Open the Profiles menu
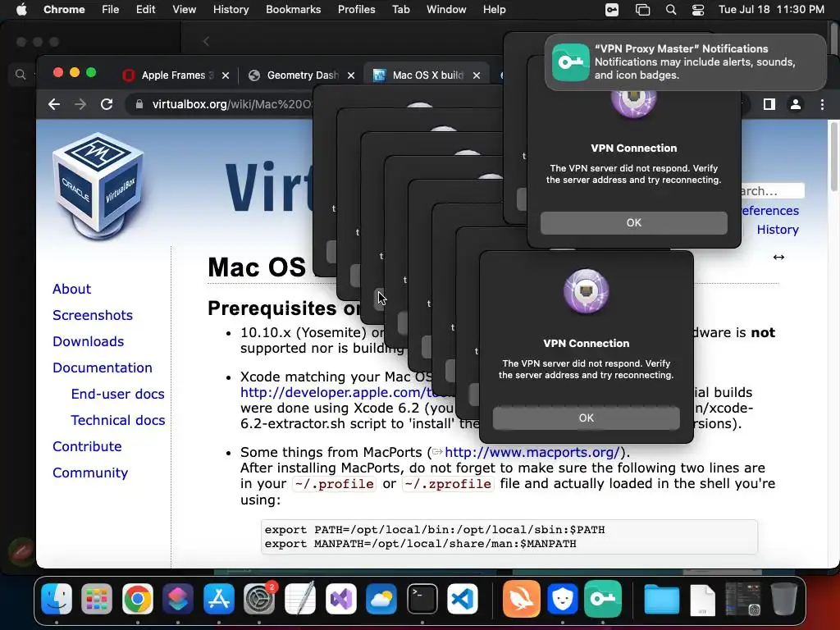This screenshot has width=840, height=630. 356,9
